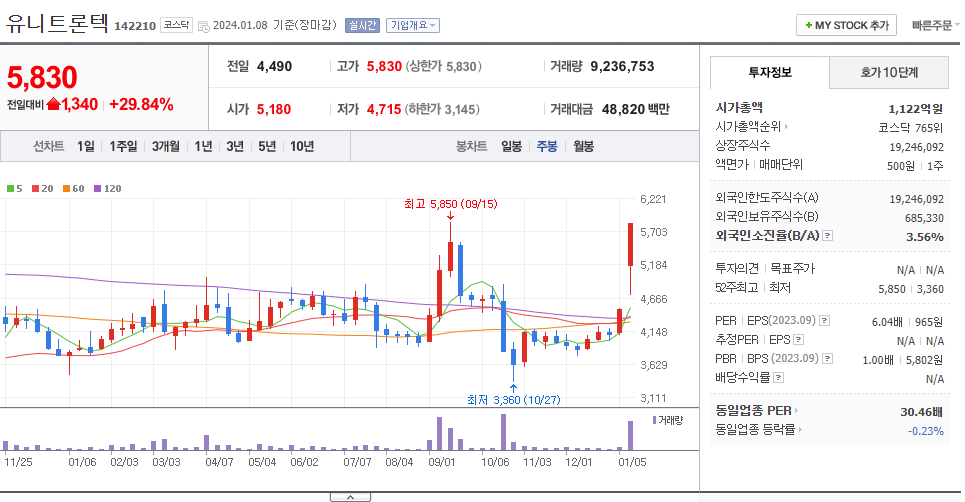Open the 빠른주문 dropdown
Image resolution: width=965 pixels, height=502 pixels.
935,25
